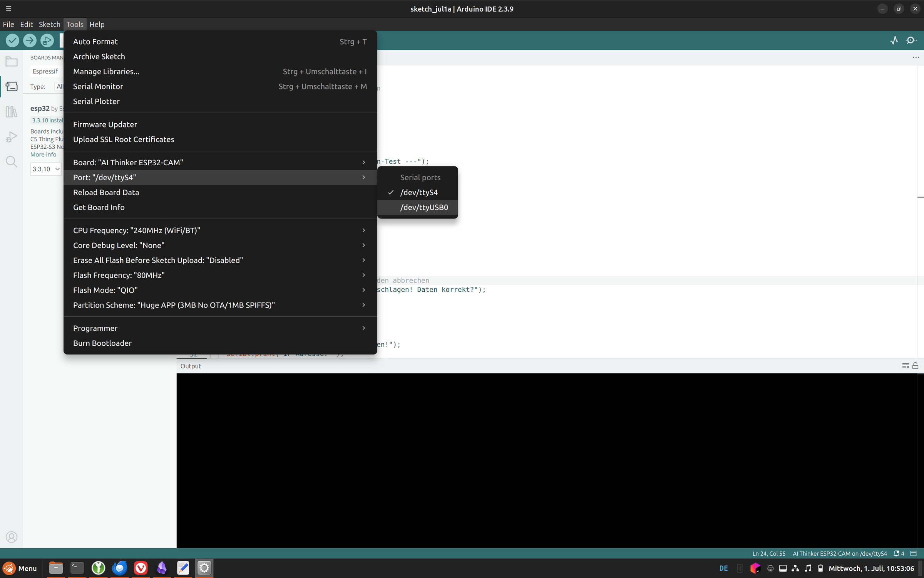Open Thunderbird from the taskbar
The width and height of the screenshot is (924, 578).
coord(119,568)
